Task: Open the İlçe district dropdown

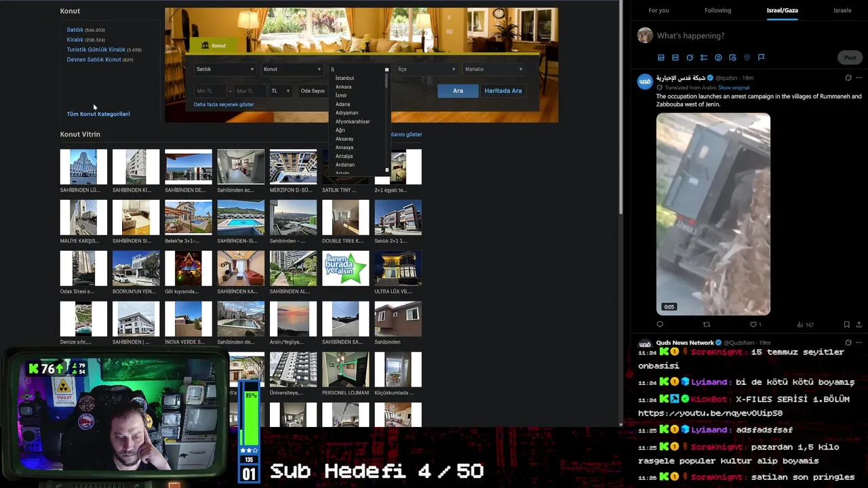Action: tap(427, 69)
